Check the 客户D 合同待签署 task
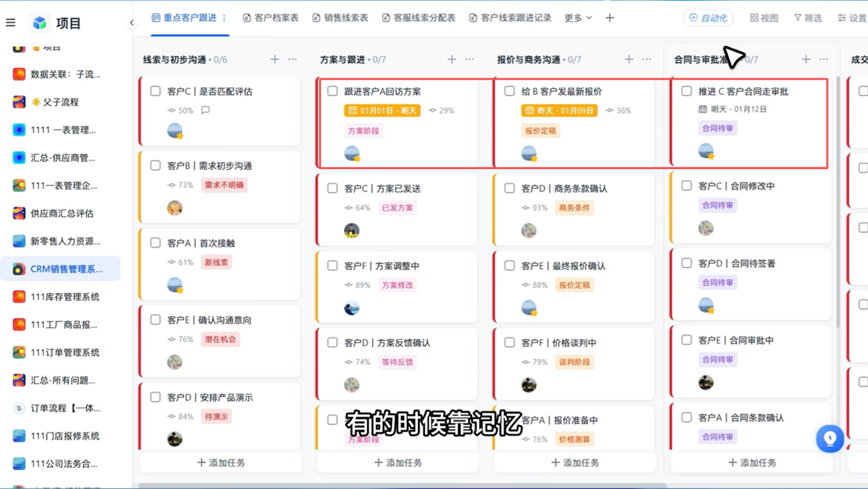Viewport: 868px width, 489px height. click(x=687, y=263)
